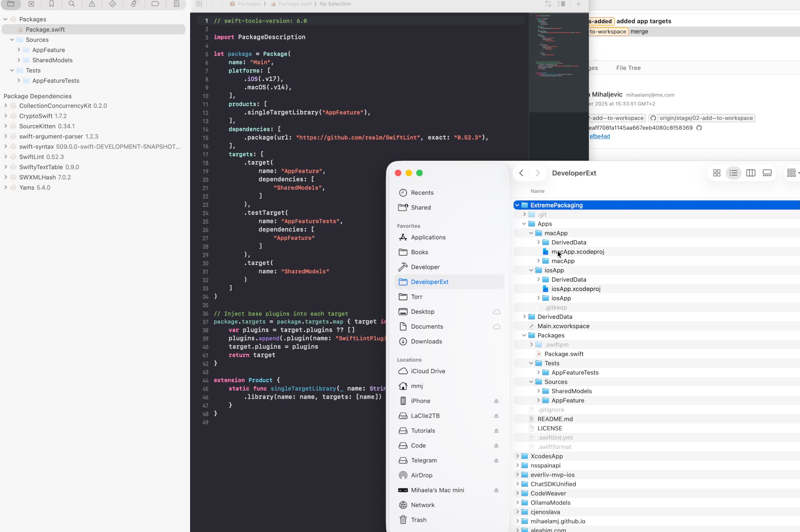Click the Finder back arrow
The image size is (800, 532).
coord(521,173)
